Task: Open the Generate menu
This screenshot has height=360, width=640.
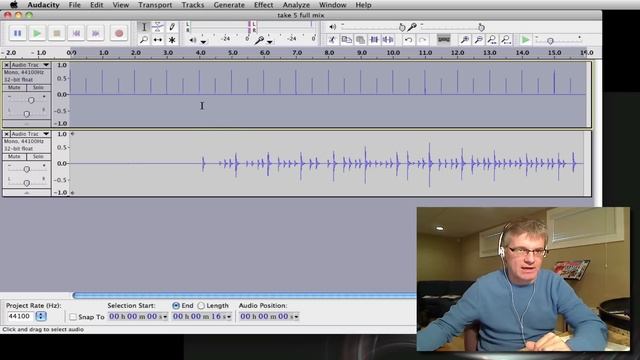Action: [229, 5]
